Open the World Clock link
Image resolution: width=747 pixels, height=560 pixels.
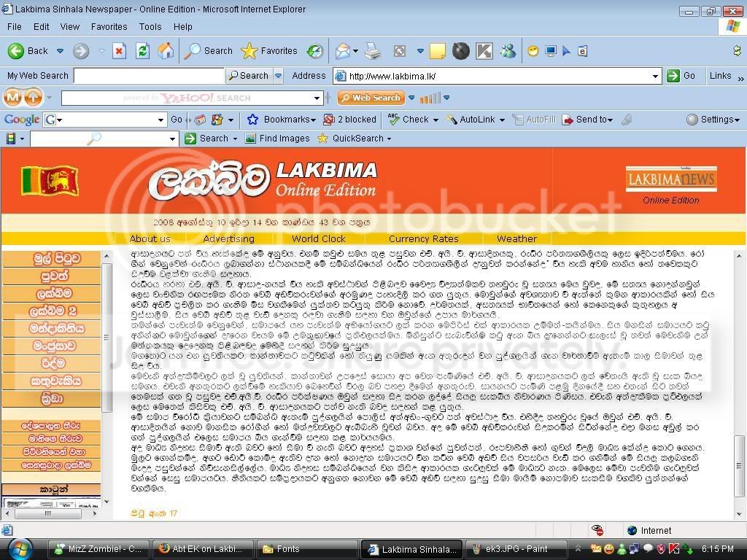[319, 239]
